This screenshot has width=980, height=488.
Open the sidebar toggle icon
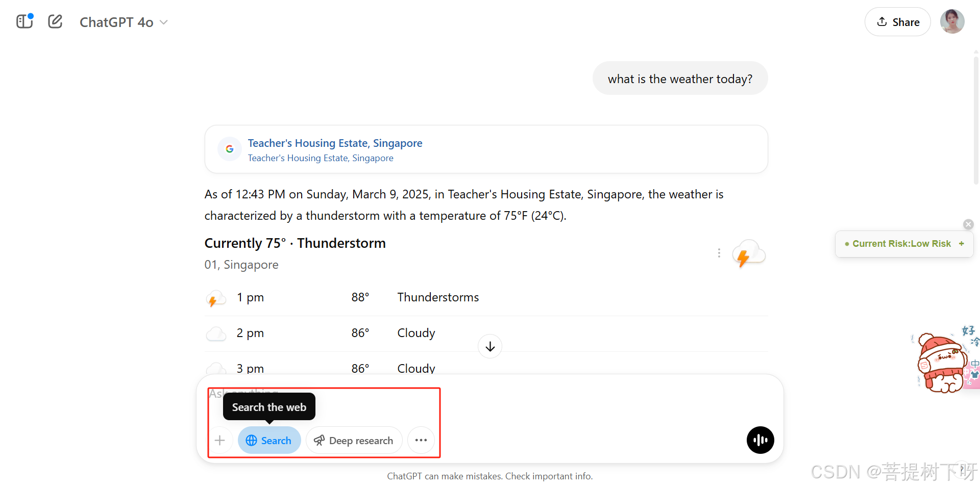(24, 21)
